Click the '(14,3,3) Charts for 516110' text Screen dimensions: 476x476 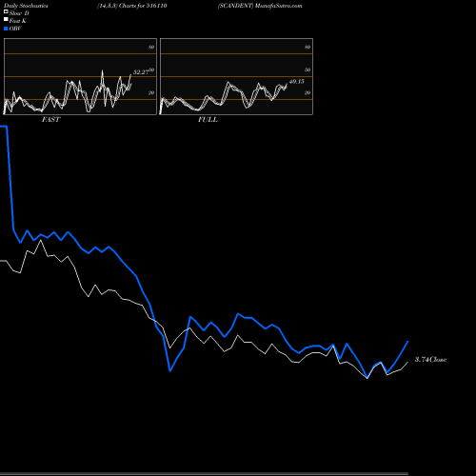[132, 6]
